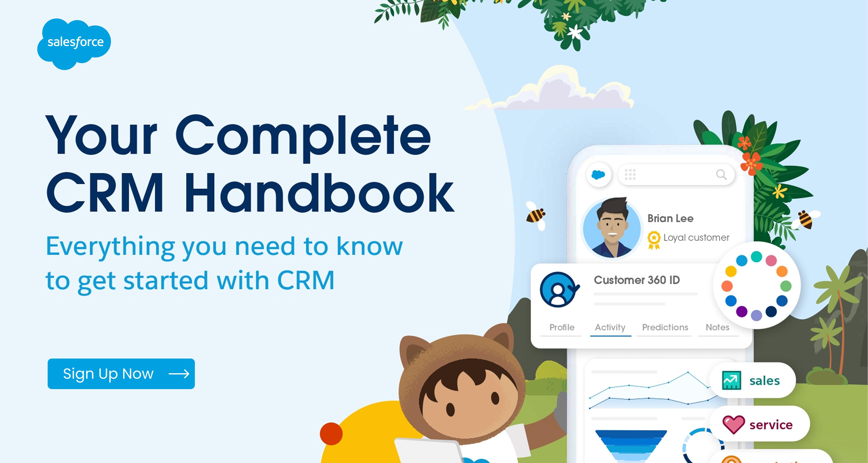Click the magnifying glass search icon
Image resolution: width=868 pixels, height=463 pixels.
point(721,174)
